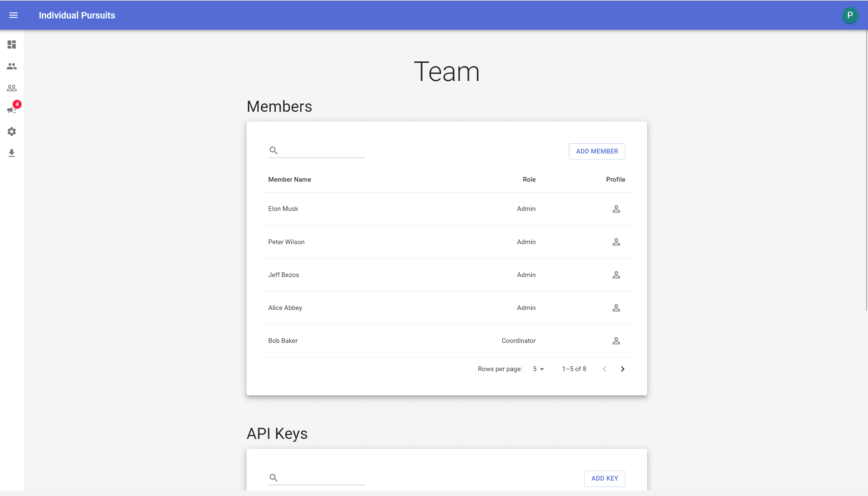Open the filled people sidebar icon
The image size is (868, 496).
(x=11, y=66)
